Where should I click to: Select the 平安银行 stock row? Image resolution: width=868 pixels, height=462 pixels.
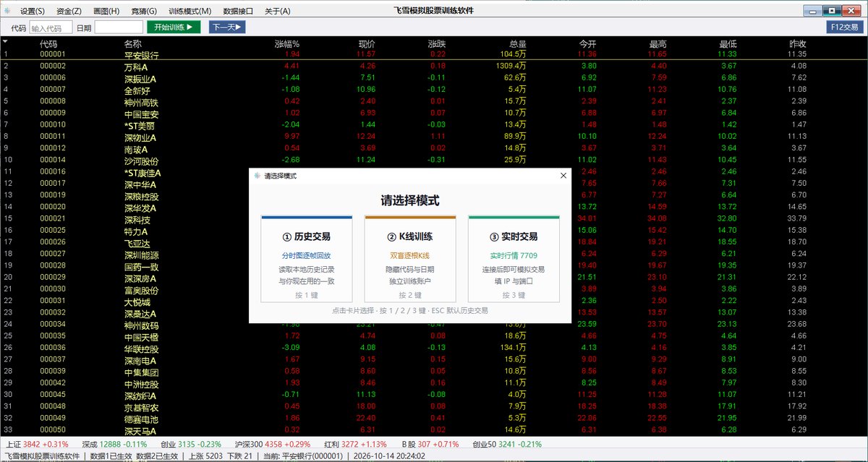(x=434, y=54)
